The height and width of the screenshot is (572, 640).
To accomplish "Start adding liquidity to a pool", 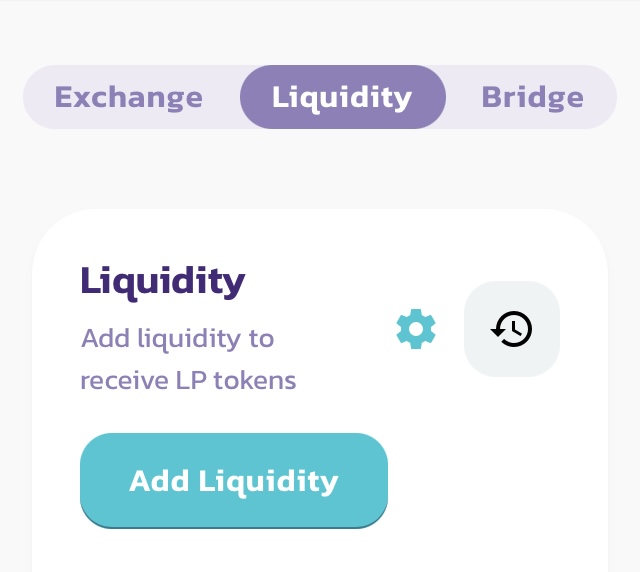I will coord(234,481).
